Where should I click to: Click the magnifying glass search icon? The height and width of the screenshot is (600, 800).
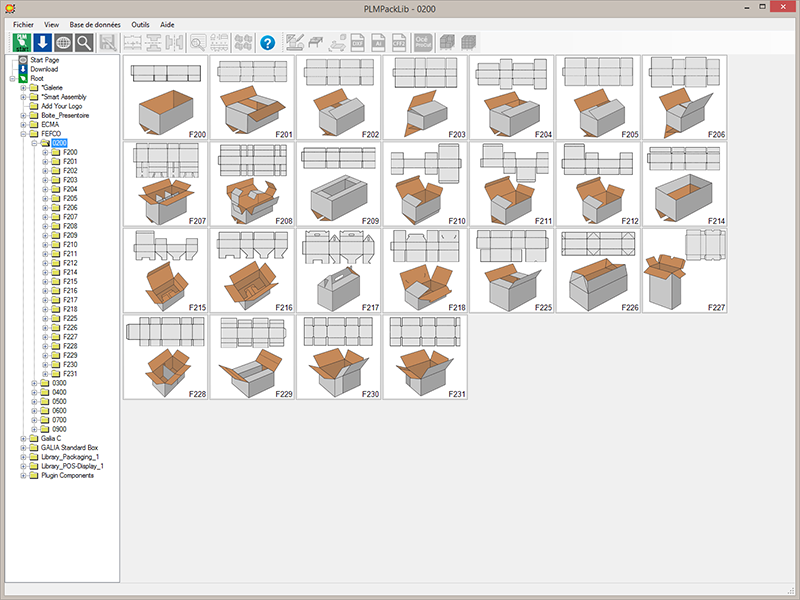(x=85, y=42)
